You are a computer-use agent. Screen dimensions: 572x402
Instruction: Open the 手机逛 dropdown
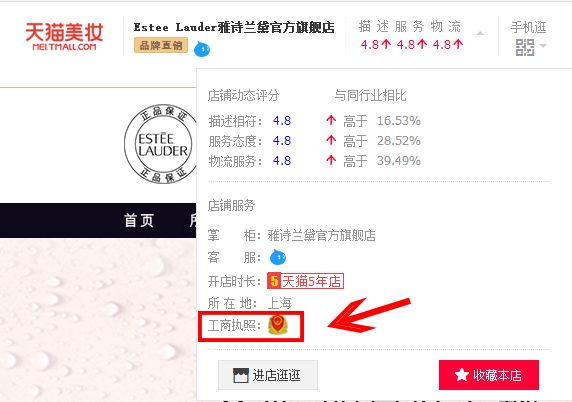(528, 27)
